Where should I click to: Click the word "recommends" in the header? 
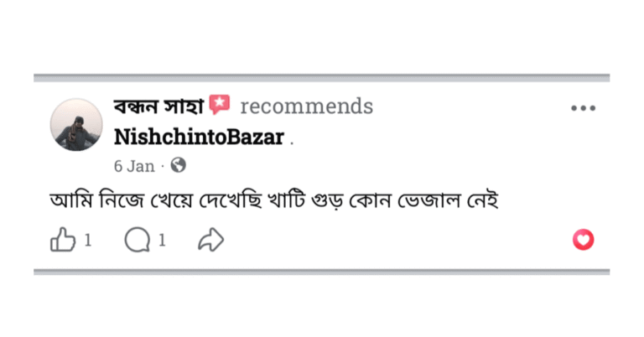tap(306, 106)
